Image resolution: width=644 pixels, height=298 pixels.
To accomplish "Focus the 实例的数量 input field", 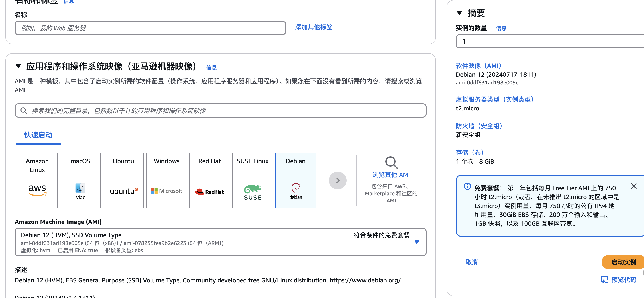I will pos(550,41).
